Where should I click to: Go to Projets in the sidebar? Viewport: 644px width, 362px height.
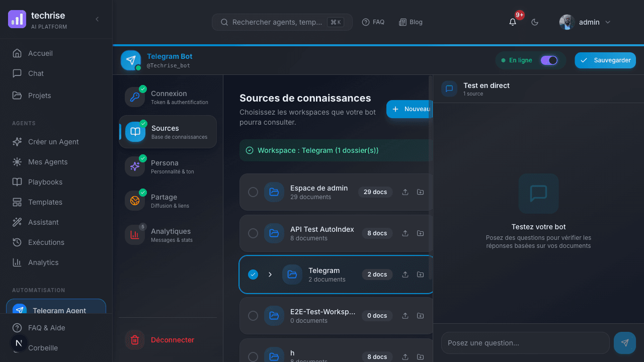pos(56,96)
